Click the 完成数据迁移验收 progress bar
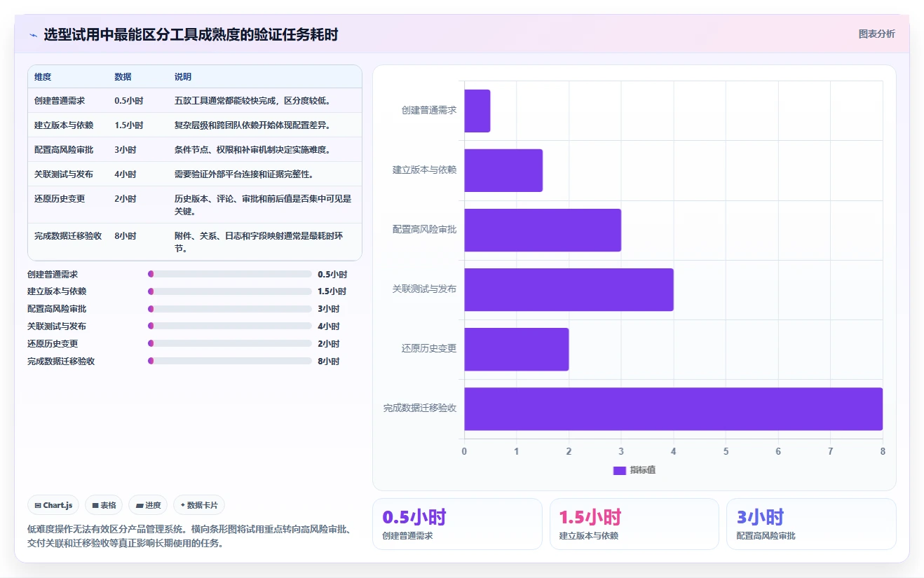Viewport: 924px width, 578px height. pos(230,361)
